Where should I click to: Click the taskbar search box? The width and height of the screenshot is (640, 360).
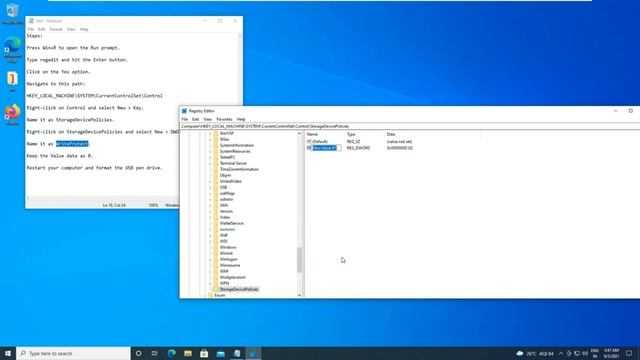(x=73, y=353)
